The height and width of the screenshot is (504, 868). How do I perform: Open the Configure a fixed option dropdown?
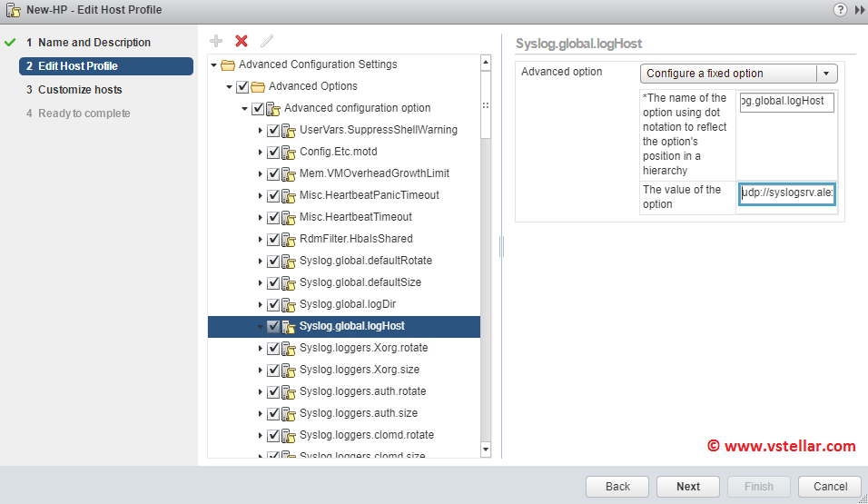tap(738, 74)
